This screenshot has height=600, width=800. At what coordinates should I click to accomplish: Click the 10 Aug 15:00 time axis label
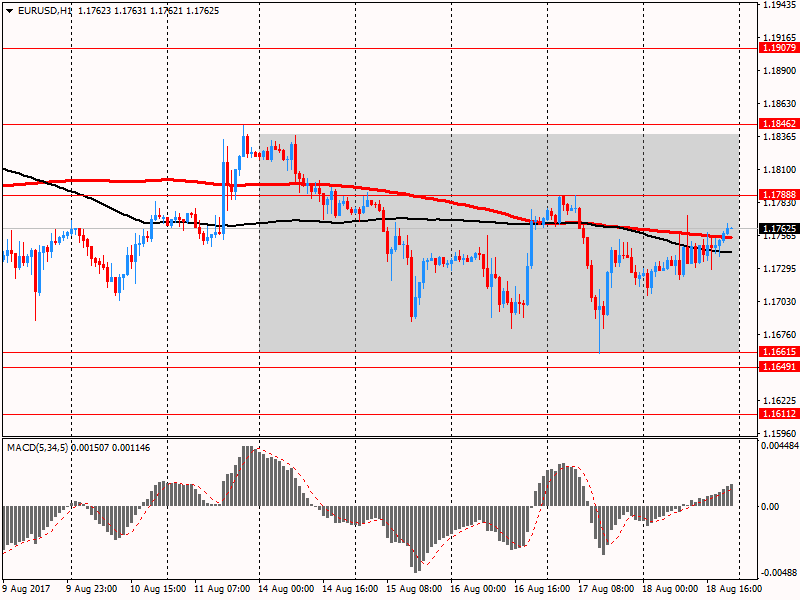(158, 589)
